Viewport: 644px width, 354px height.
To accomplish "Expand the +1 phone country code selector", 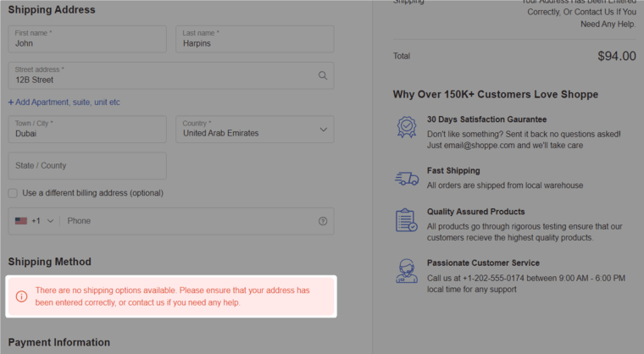I will point(42,221).
